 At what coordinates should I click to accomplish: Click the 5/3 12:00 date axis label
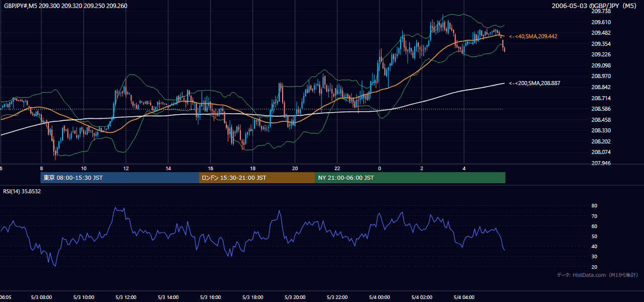(x=126, y=297)
